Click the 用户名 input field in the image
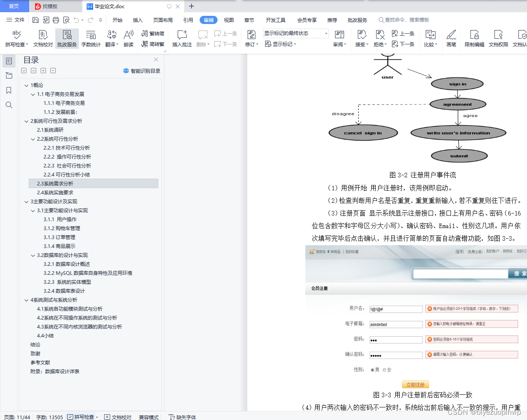527x420 pixels. [x=396, y=309]
